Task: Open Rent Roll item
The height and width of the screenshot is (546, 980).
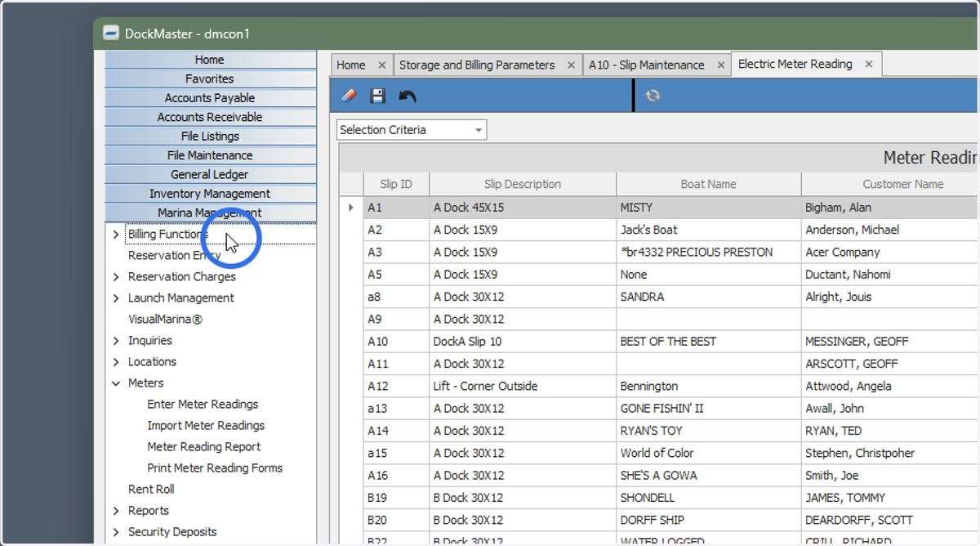Action: tap(151, 490)
